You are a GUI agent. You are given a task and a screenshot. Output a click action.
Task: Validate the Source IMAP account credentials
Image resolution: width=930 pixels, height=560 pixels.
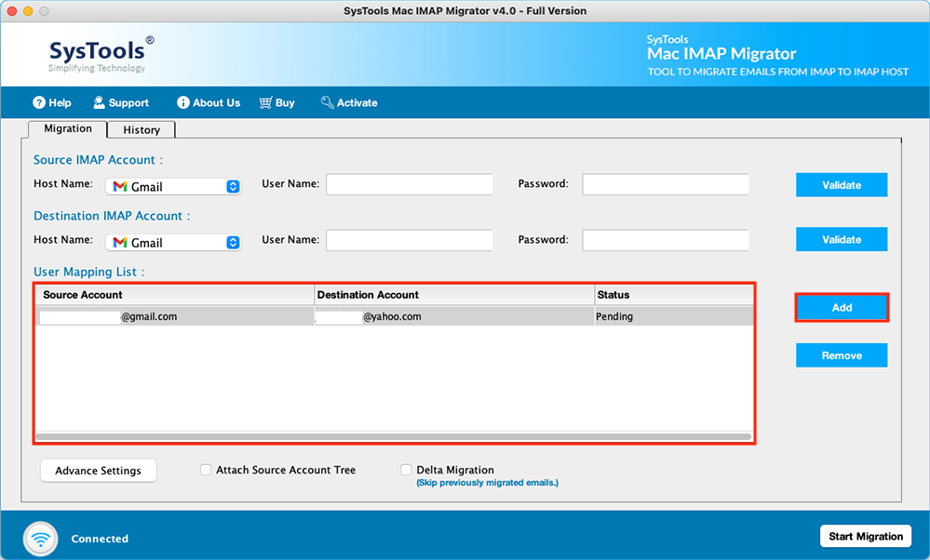click(x=841, y=184)
